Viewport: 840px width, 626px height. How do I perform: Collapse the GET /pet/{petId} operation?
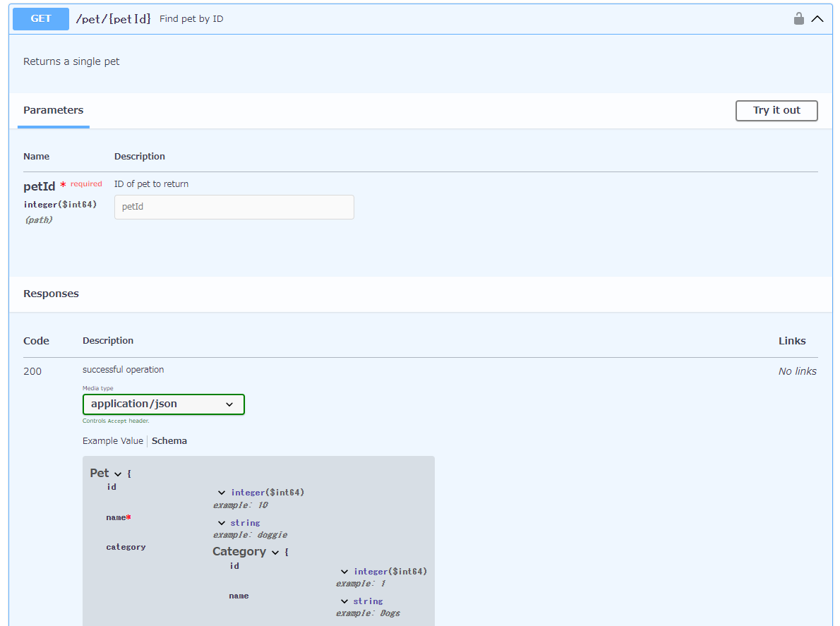click(x=817, y=19)
